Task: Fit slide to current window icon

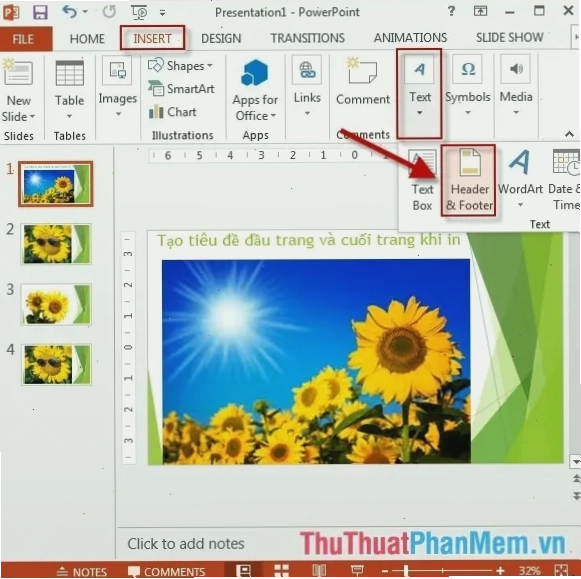Action: point(561,571)
